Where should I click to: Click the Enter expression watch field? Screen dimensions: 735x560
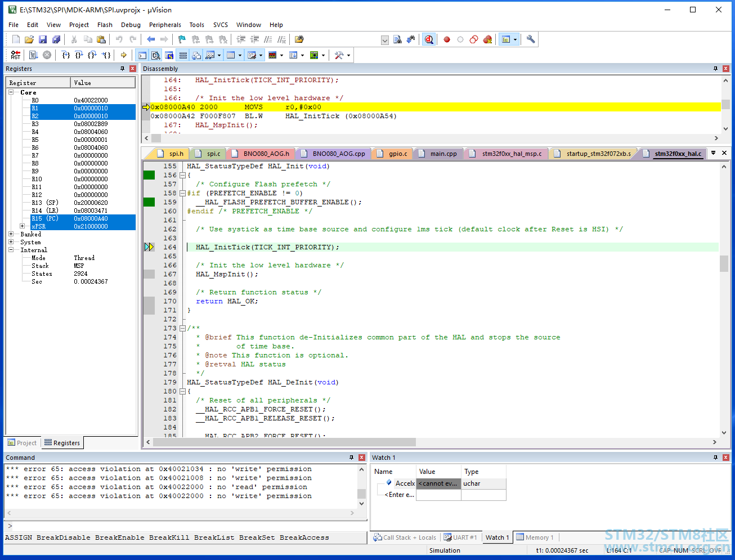click(x=400, y=495)
